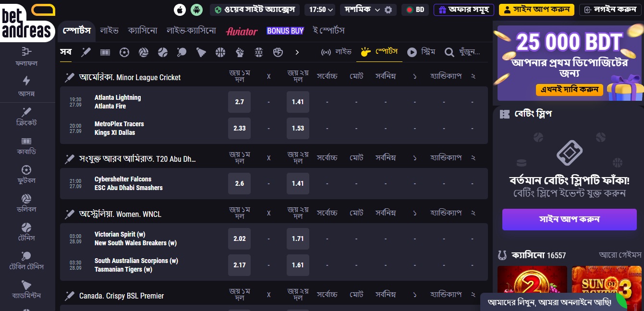Click the Apple iOS app download icon

click(180, 10)
